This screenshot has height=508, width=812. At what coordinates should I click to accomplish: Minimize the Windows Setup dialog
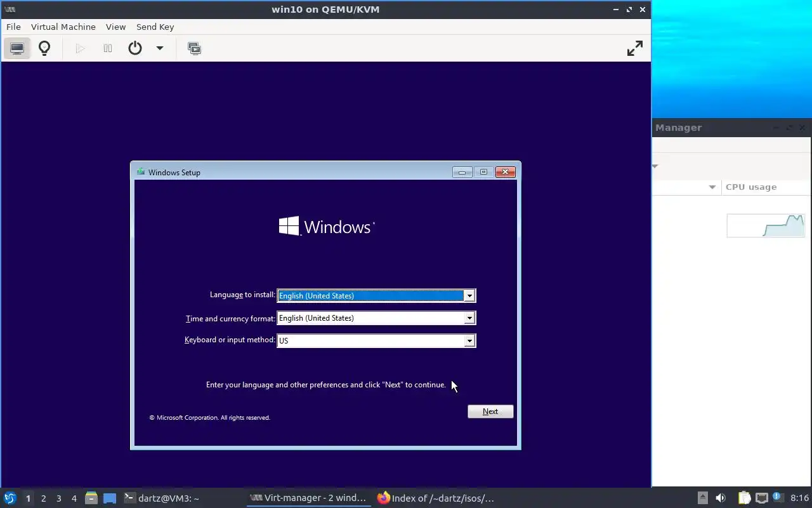tap(462, 172)
